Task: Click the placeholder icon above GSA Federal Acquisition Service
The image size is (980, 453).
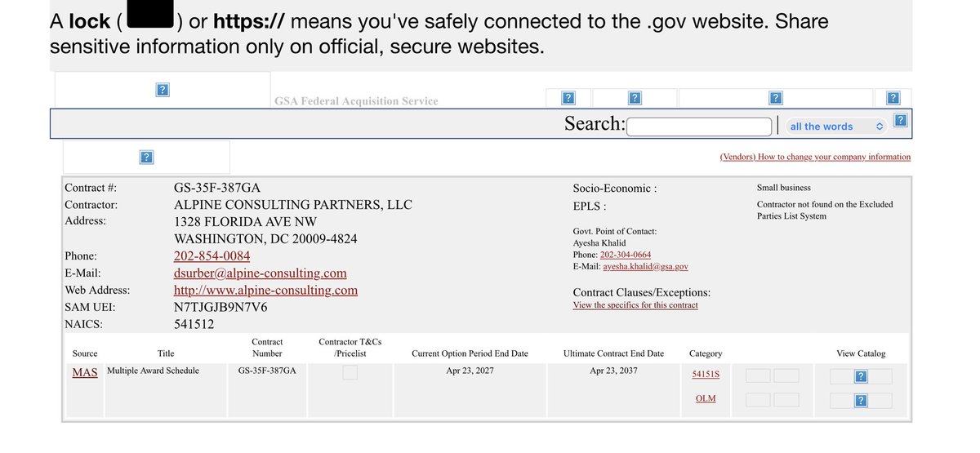Action: point(163,90)
